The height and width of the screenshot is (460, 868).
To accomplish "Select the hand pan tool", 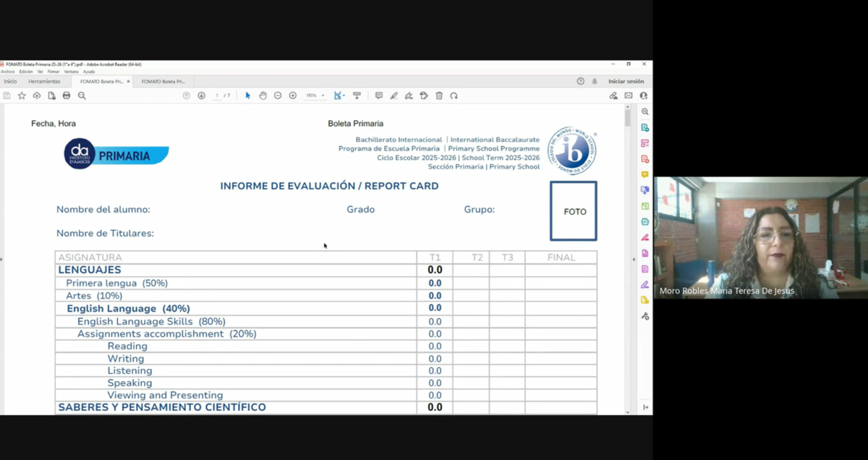I will tap(263, 95).
